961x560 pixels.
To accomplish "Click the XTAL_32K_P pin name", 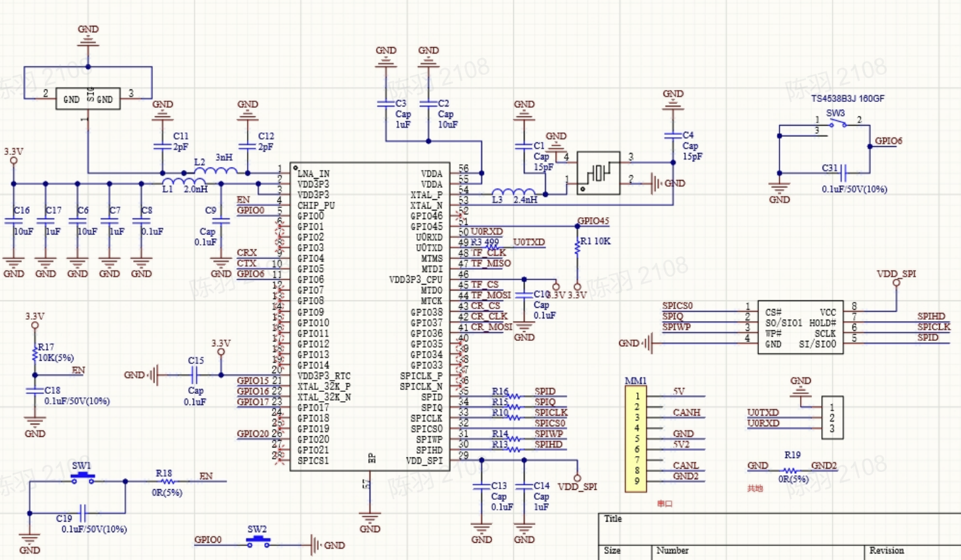I will [324, 386].
